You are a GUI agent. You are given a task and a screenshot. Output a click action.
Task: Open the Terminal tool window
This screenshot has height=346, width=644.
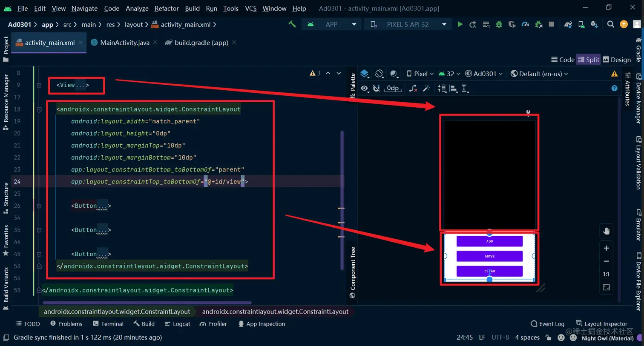tap(108, 324)
